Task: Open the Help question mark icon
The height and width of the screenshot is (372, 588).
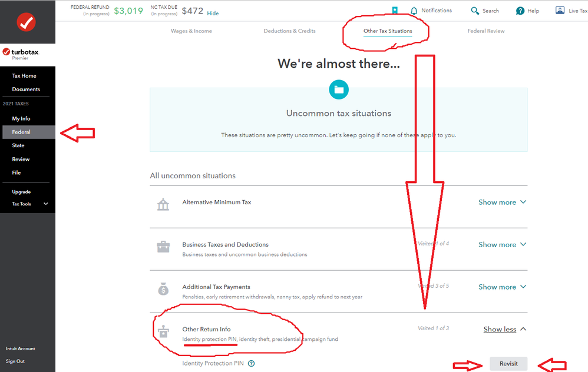Action: pos(520,11)
